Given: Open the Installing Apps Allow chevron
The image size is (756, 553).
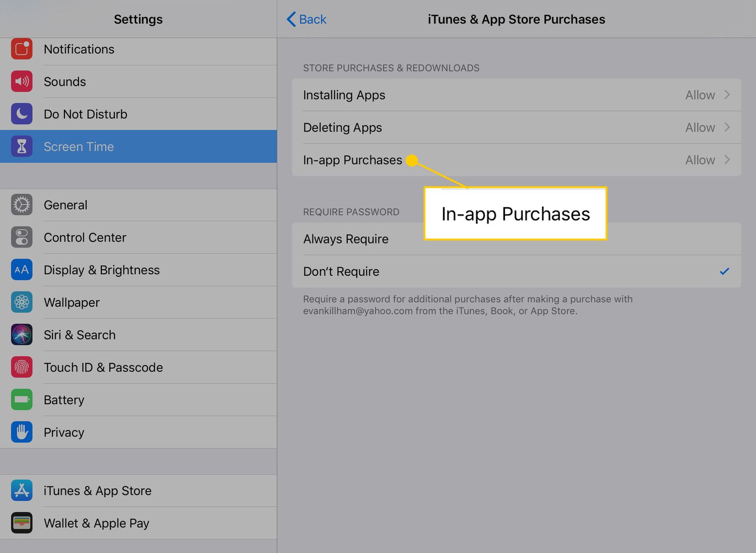Looking at the screenshot, I should [x=727, y=95].
